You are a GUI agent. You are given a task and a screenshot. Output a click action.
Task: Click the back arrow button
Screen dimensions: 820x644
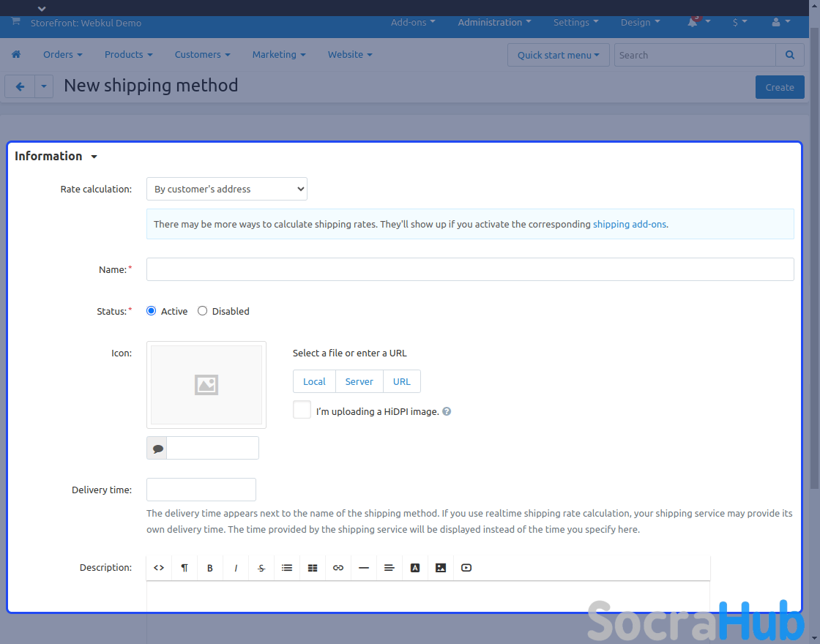click(20, 87)
